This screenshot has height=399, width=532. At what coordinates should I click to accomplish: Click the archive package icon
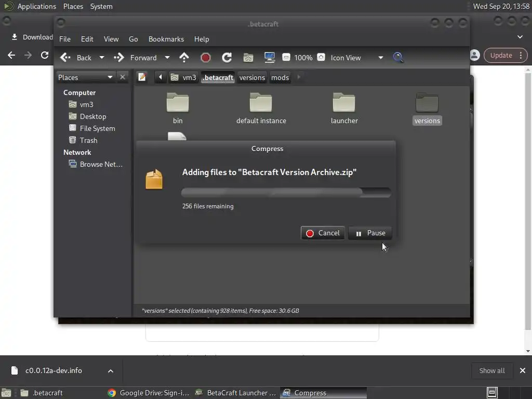coord(154,179)
